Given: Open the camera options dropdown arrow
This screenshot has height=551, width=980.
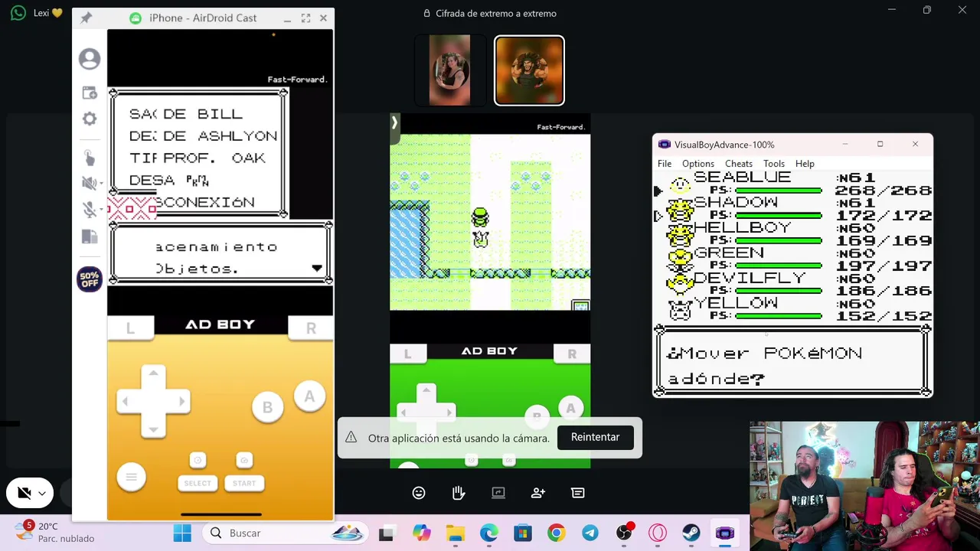Looking at the screenshot, I should tap(42, 494).
